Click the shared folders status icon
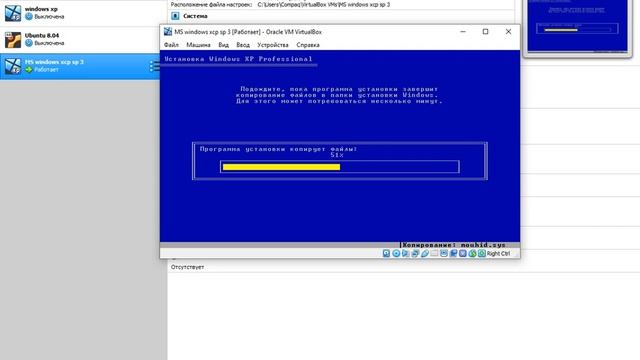This screenshot has width=640, height=360. (x=434, y=253)
